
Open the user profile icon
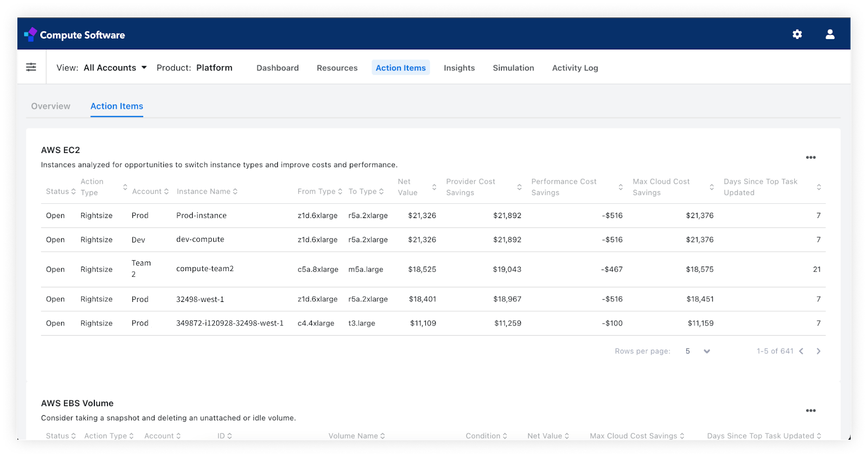pos(830,34)
